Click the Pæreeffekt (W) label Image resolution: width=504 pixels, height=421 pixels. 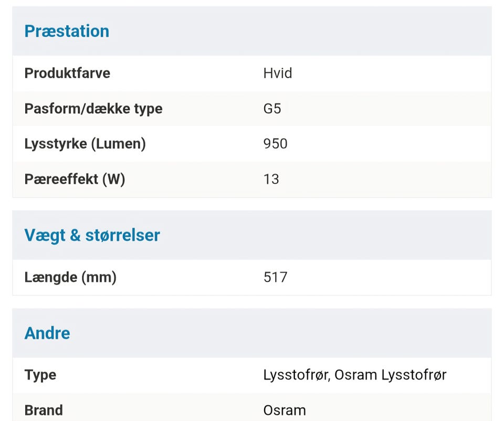click(75, 179)
